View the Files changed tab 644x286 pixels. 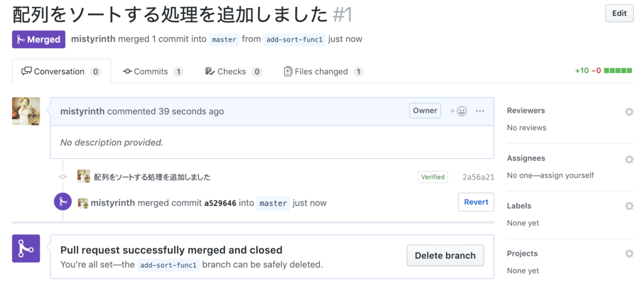point(324,72)
